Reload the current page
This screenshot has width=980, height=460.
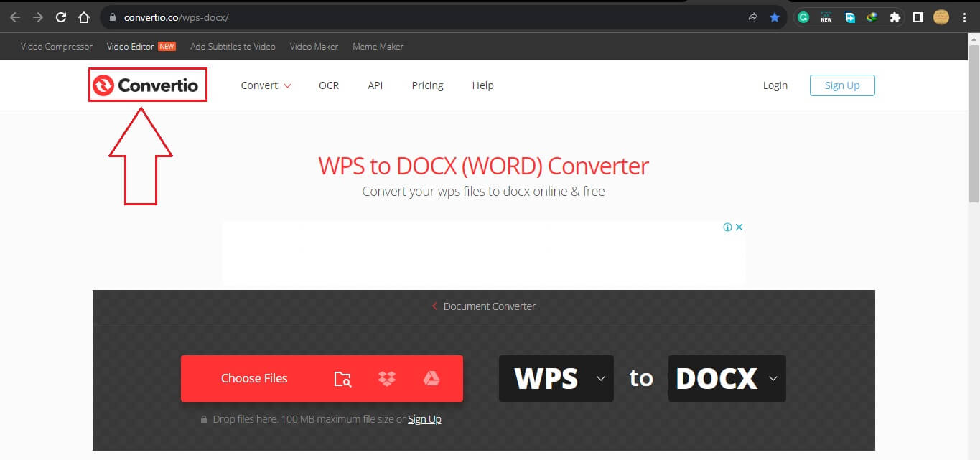[x=61, y=17]
